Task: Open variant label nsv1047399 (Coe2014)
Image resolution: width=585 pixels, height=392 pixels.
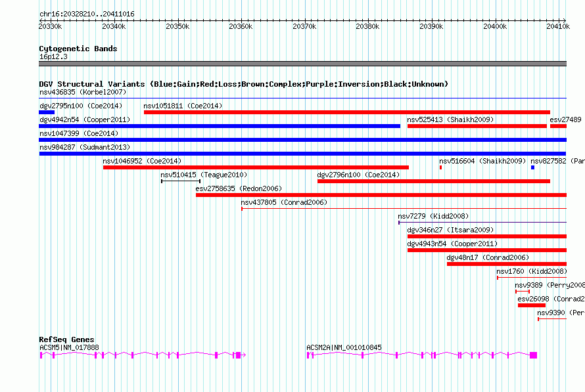Action: [x=79, y=133]
